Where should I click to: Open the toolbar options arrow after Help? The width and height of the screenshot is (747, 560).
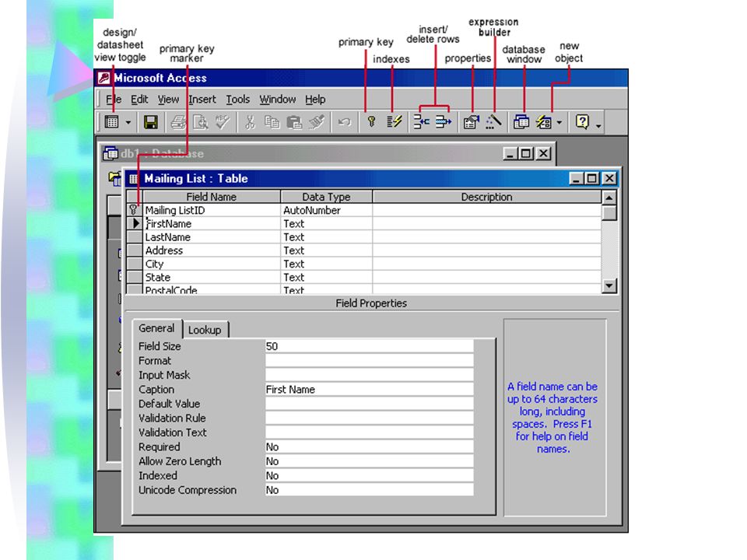coord(598,126)
